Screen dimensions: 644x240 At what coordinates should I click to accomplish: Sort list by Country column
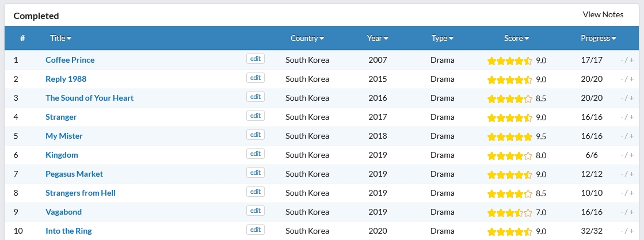click(307, 38)
